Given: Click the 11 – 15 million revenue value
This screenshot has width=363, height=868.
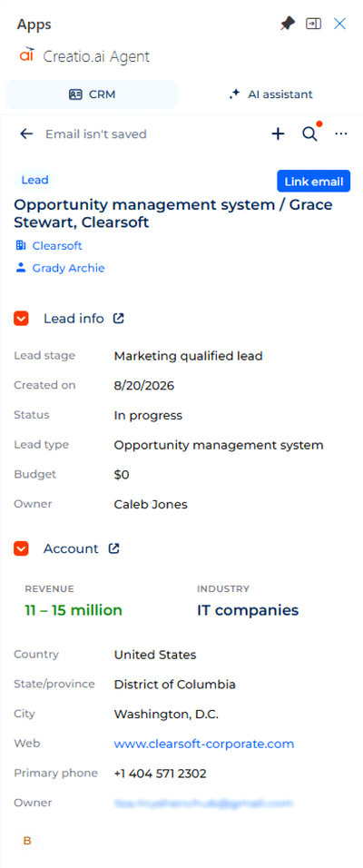Looking at the screenshot, I should click(x=74, y=610).
